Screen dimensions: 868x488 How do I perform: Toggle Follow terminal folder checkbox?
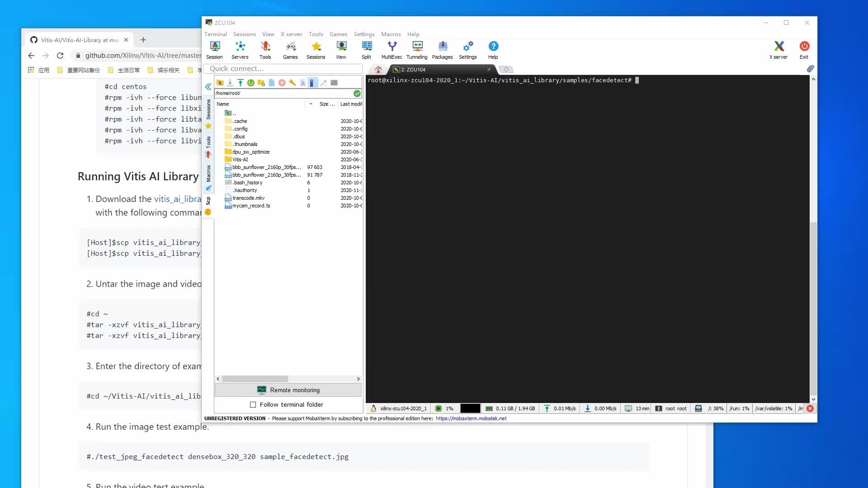(253, 404)
